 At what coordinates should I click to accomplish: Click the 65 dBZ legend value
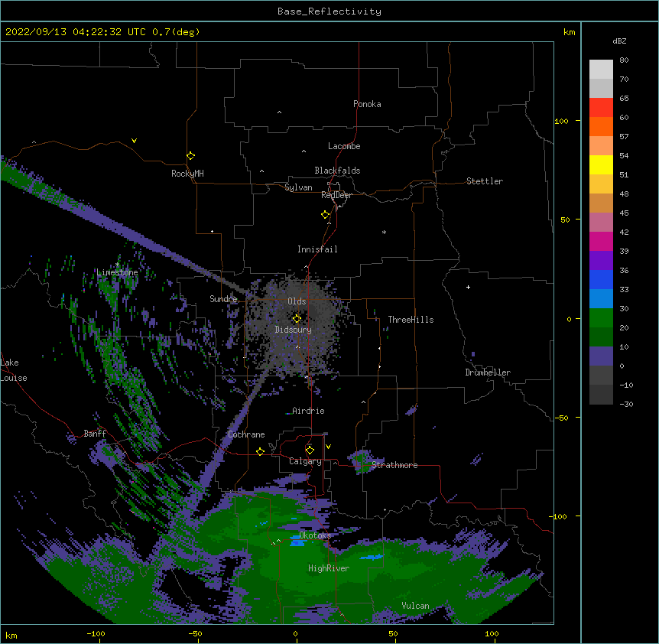pos(624,99)
